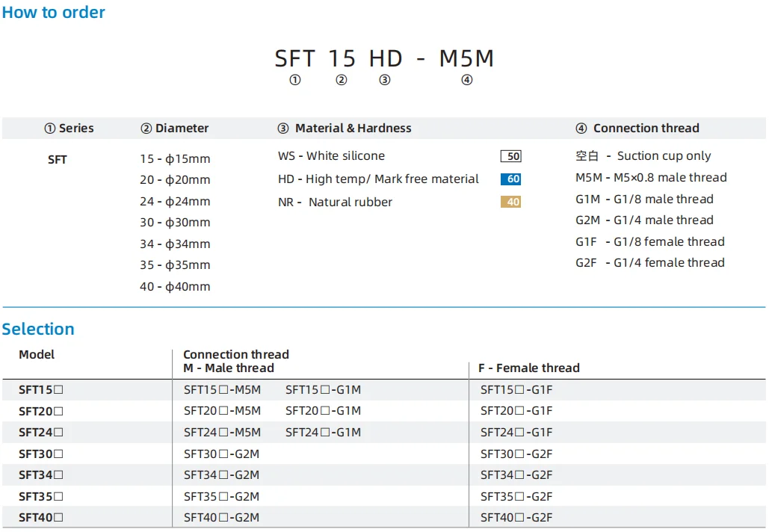Click the circled number 3 beneath HD
The height and width of the screenshot is (532, 769).
(384, 81)
